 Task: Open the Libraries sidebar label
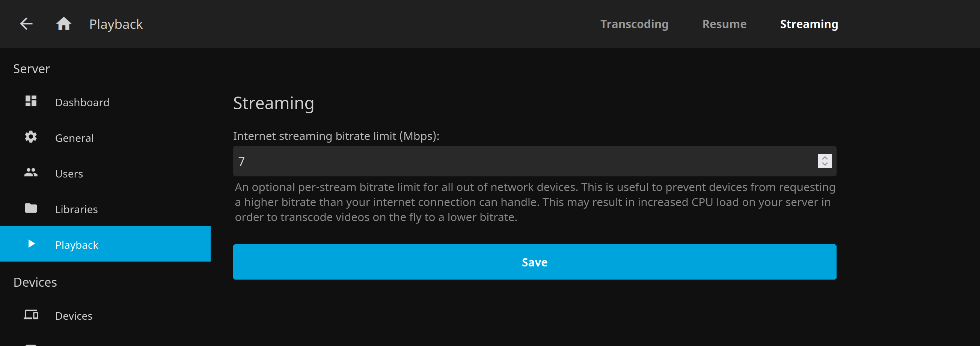(x=77, y=209)
